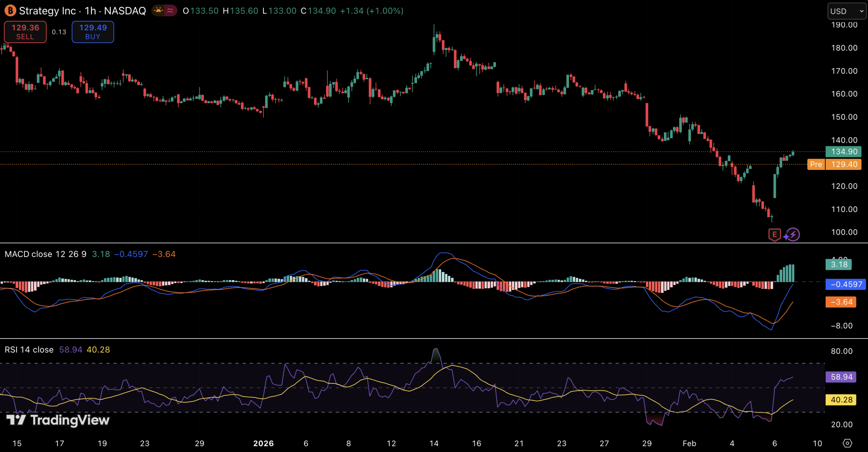The width and height of the screenshot is (868, 452).
Task: Select the MACD close 12 26 9 legend
Action: tap(45, 254)
